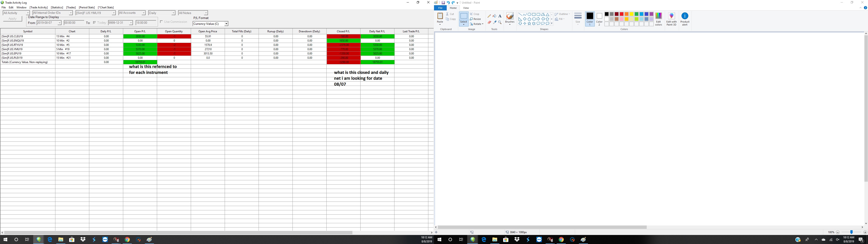Click the Resize button
The width and height of the screenshot is (868, 244).
point(475,19)
